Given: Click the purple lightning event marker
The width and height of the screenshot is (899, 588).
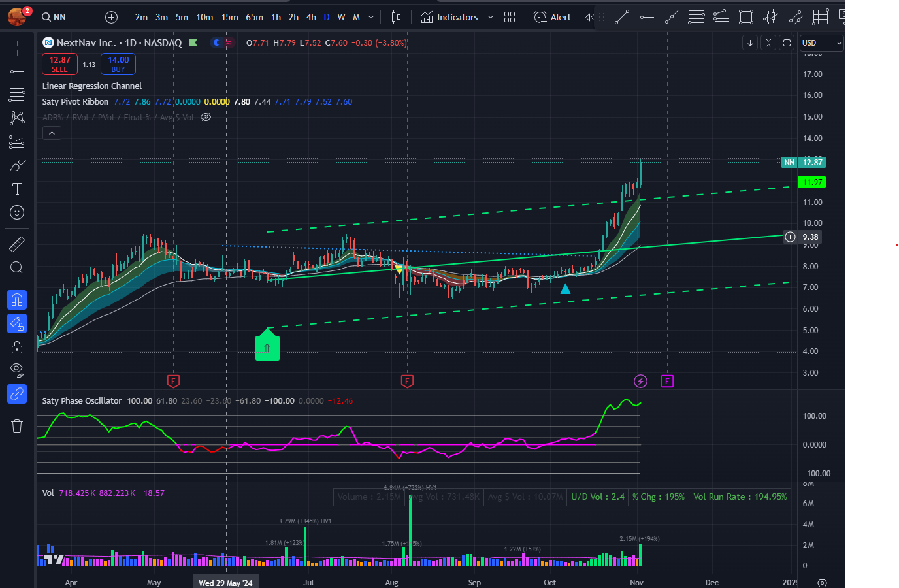Looking at the screenshot, I should (640, 381).
